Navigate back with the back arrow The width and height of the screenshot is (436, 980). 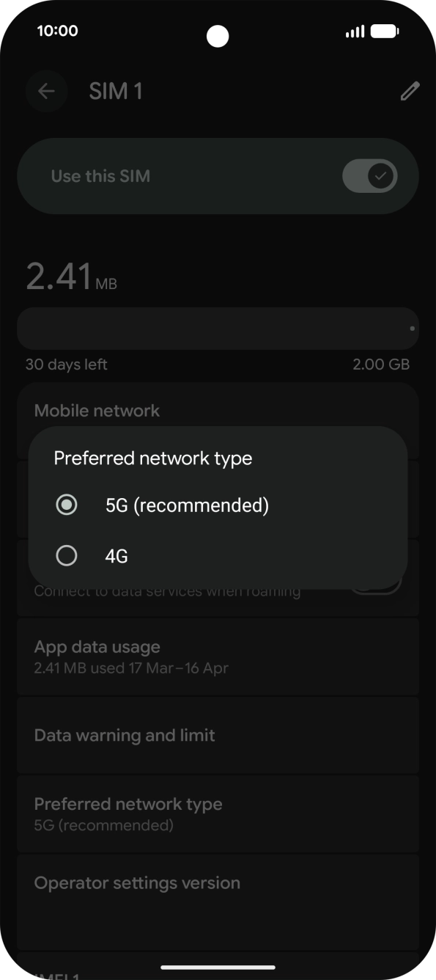[46, 91]
